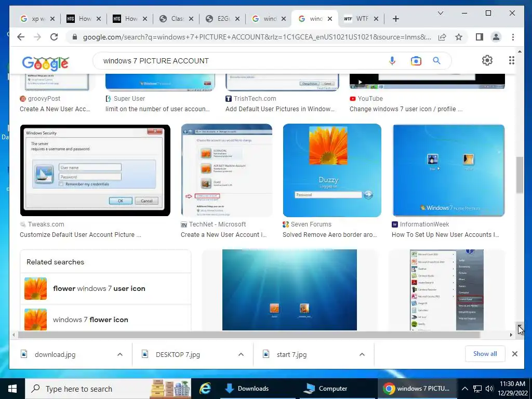Click the blue magnifier search button

coord(436,61)
